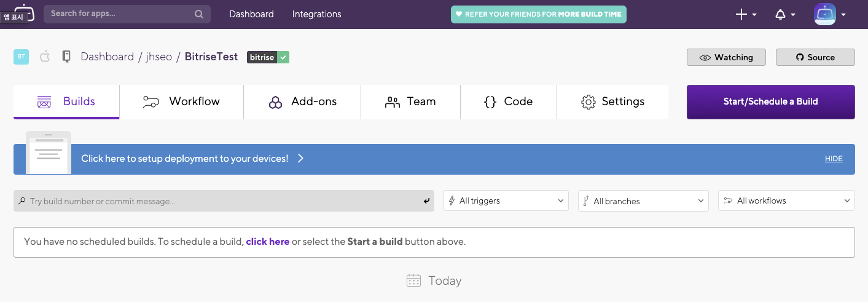Open the jhseo breadcrumb link
This screenshot has width=868, height=302.
159,57
